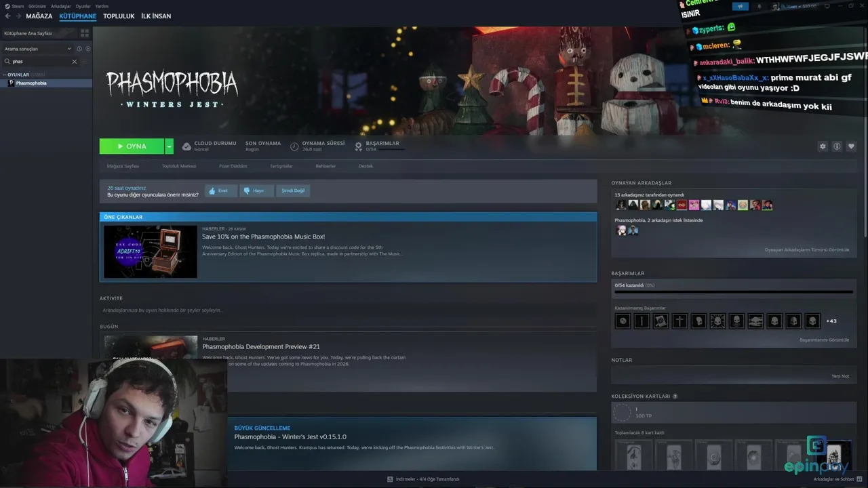The image size is (868, 488).
Task: Click the activity comment input field
Action: point(348,310)
